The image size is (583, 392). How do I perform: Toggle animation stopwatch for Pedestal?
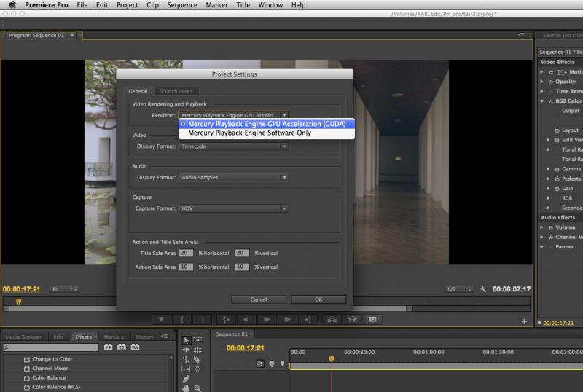tap(557, 179)
